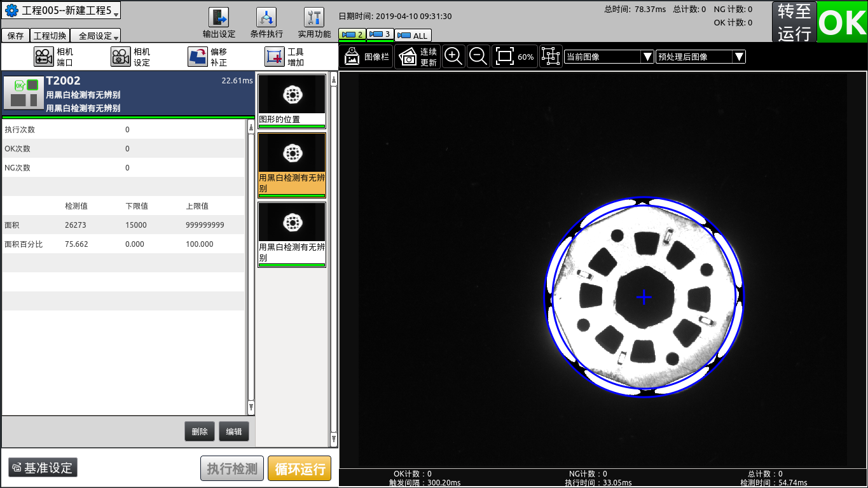Click the gear icon beside 工程005 title

click(x=11, y=10)
